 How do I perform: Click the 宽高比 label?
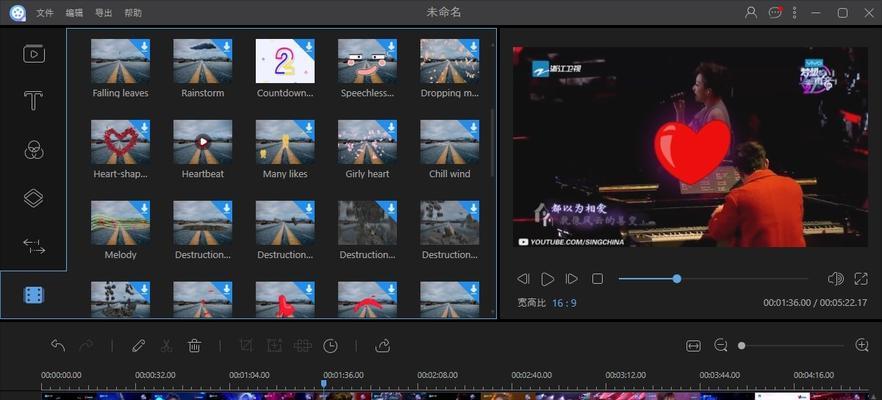click(532, 303)
